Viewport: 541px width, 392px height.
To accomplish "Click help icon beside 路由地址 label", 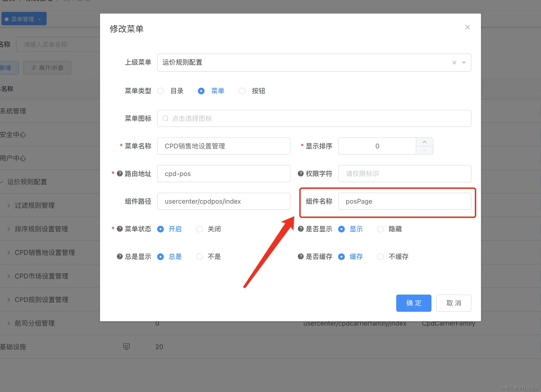I will [x=120, y=173].
